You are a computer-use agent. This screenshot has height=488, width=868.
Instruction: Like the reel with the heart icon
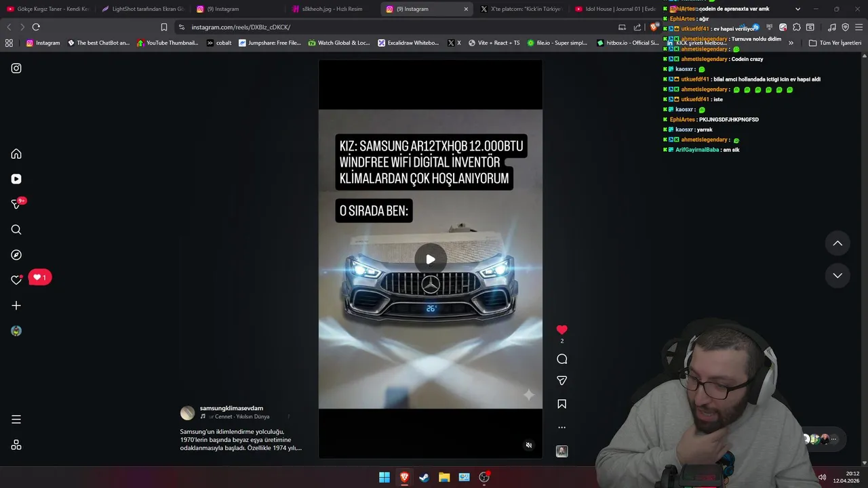[561, 330]
